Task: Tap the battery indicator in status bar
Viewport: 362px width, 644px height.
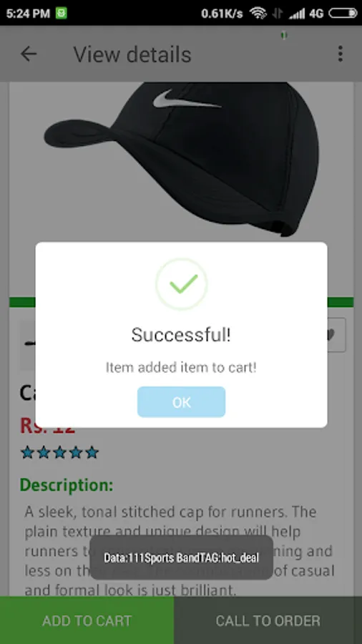Action: pyautogui.click(x=343, y=13)
